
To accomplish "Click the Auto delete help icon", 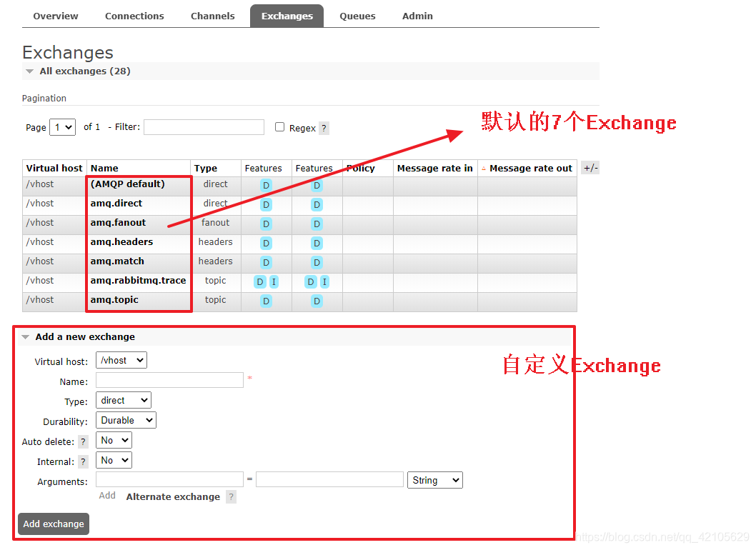I will [x=83, y=441].
